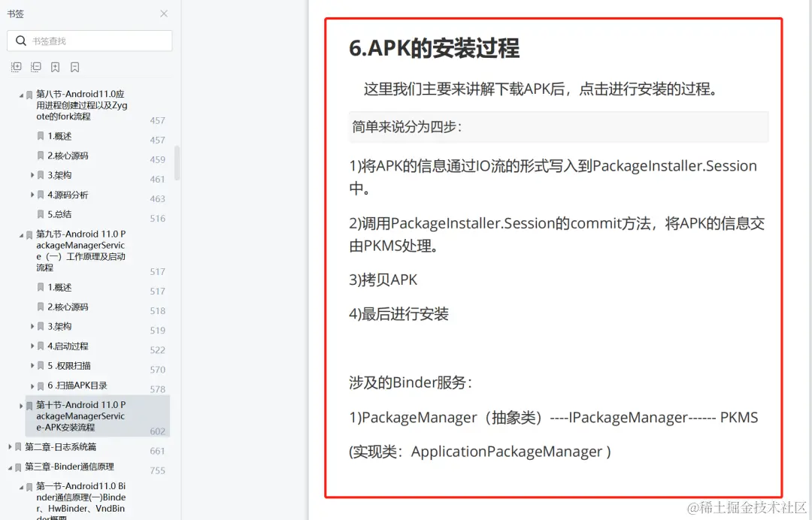
Task: Collapse 第九节-Android 11.0 PackageManagerService node
Action: (x=21, y=235)
